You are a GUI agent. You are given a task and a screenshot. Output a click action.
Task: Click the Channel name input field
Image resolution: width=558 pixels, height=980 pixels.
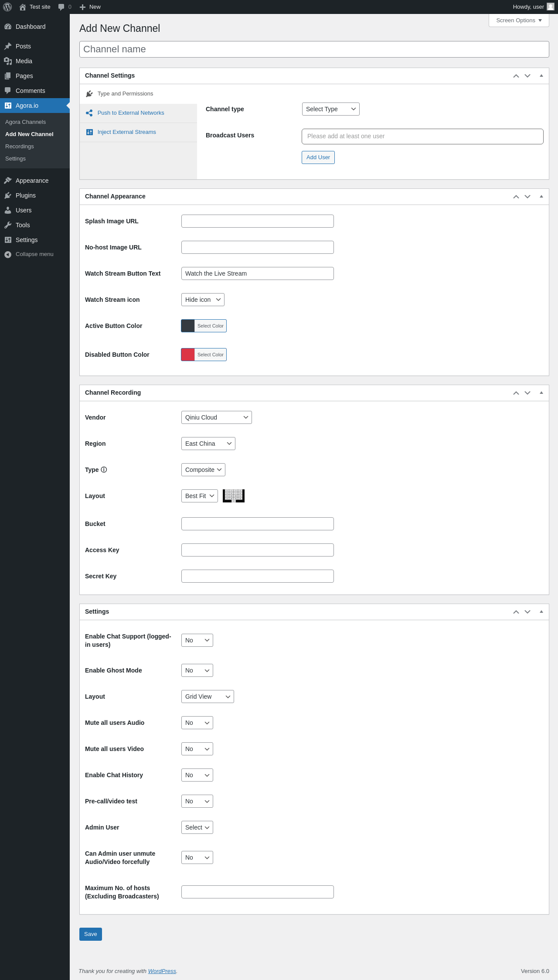tap(314, 49)
